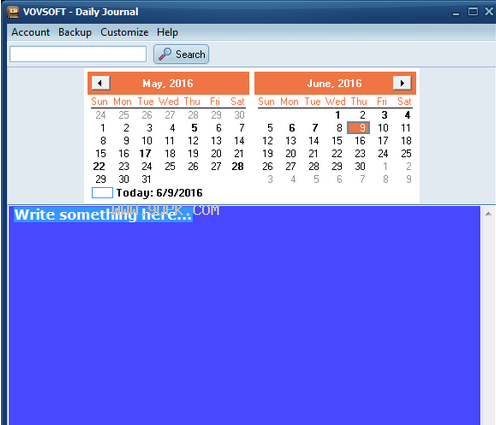Minimize the Daily Journal window

tap(456, 13)
